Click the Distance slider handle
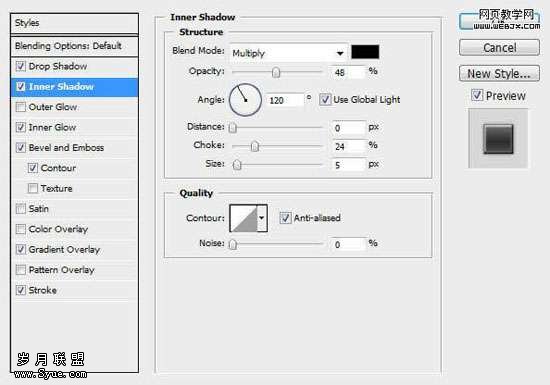Viewport: 550px width, 385px height. click(x=233, y=128)
